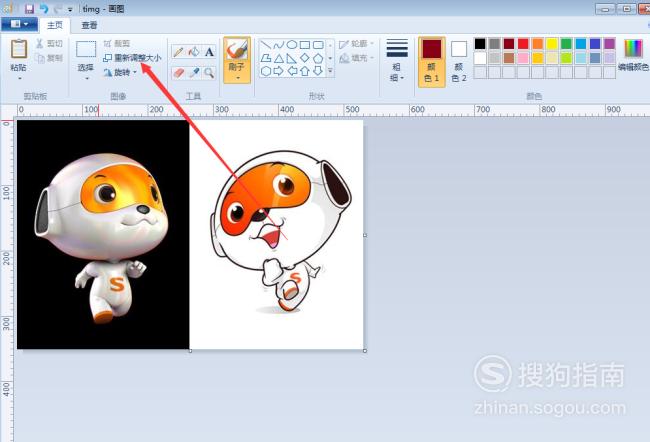Choose the Hexagon shape

point(265,71)
